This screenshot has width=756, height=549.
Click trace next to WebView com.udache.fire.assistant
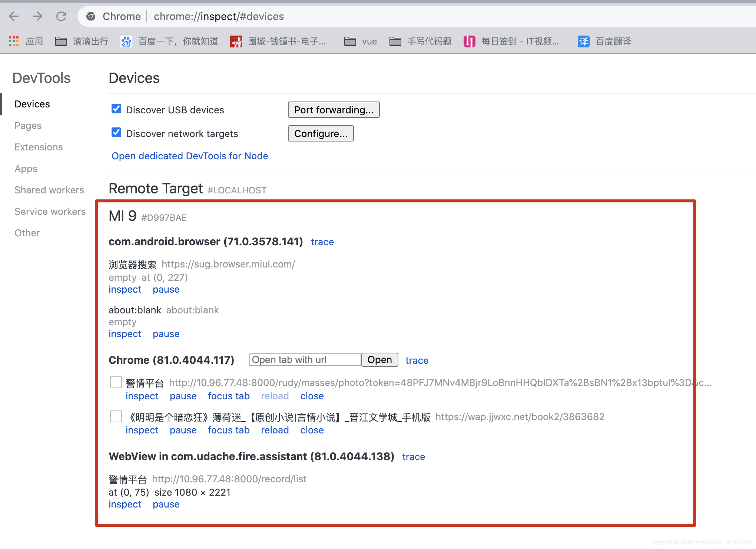(414, 457)
